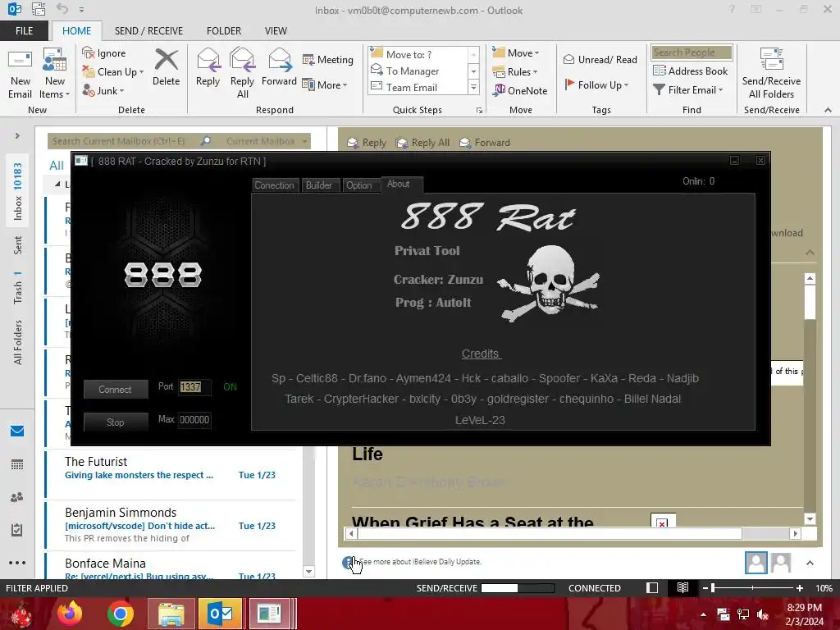Click the Search People field
840x630 pixels.
click(692, 52)
